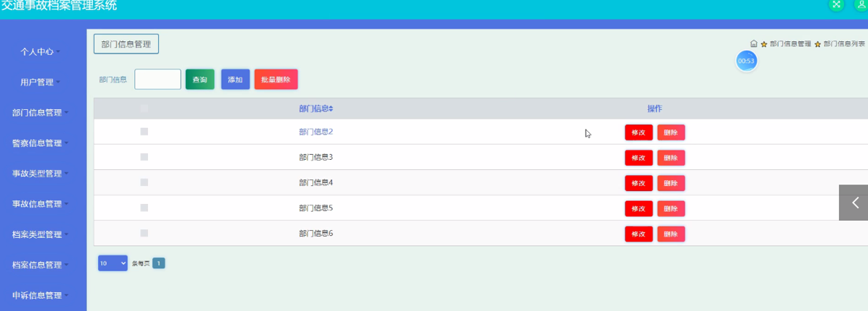Click 修改 for 部门信息3
This screenshot has height=311, width=868.
639,158
